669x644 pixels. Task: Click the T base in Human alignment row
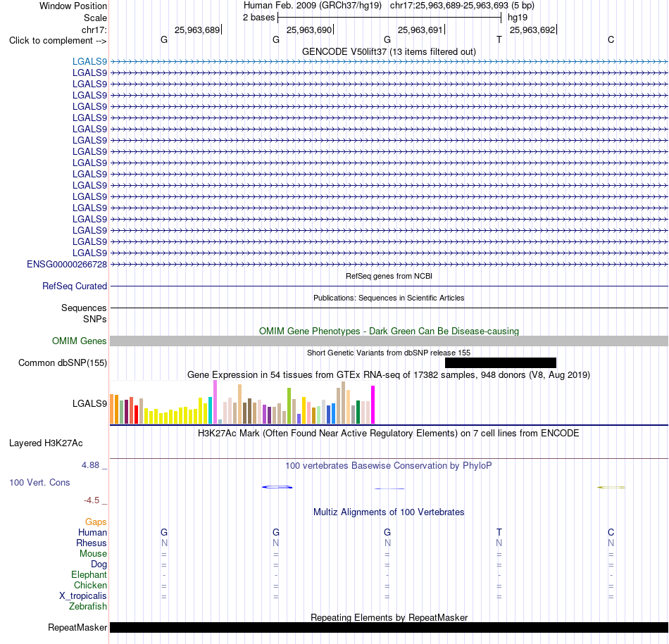(x=499, y=532)
